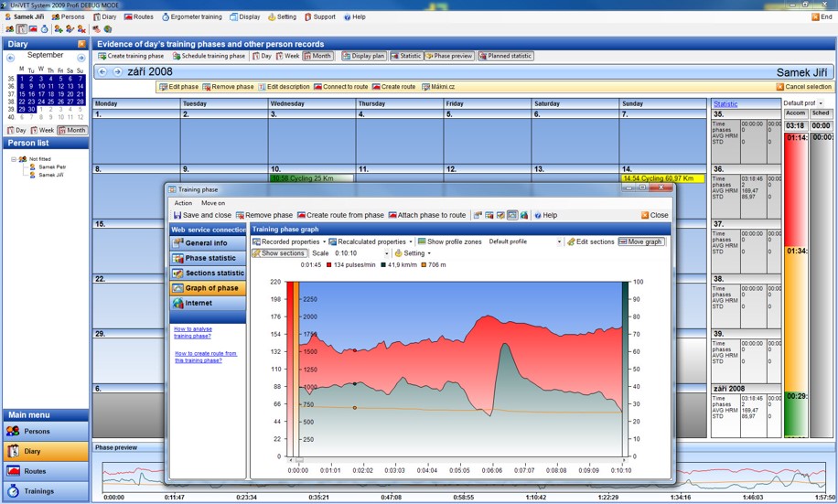The width and height of the screenshot is (838, 504).
Task: Select General info tab
Action: click(208, 243)
